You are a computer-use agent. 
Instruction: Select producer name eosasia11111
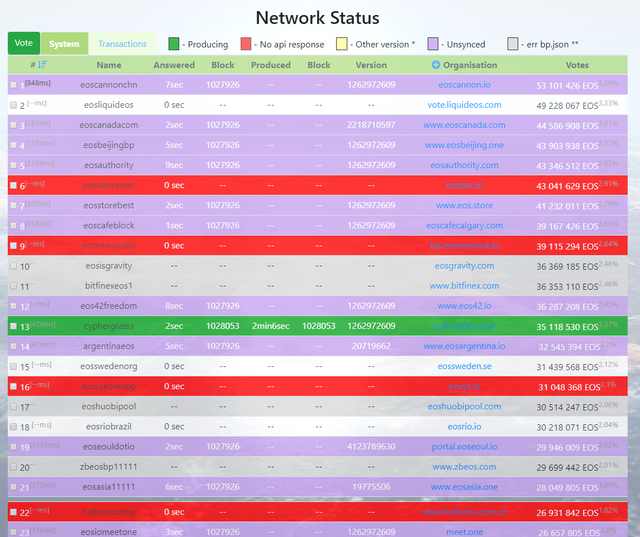click(x=109, y=487)
